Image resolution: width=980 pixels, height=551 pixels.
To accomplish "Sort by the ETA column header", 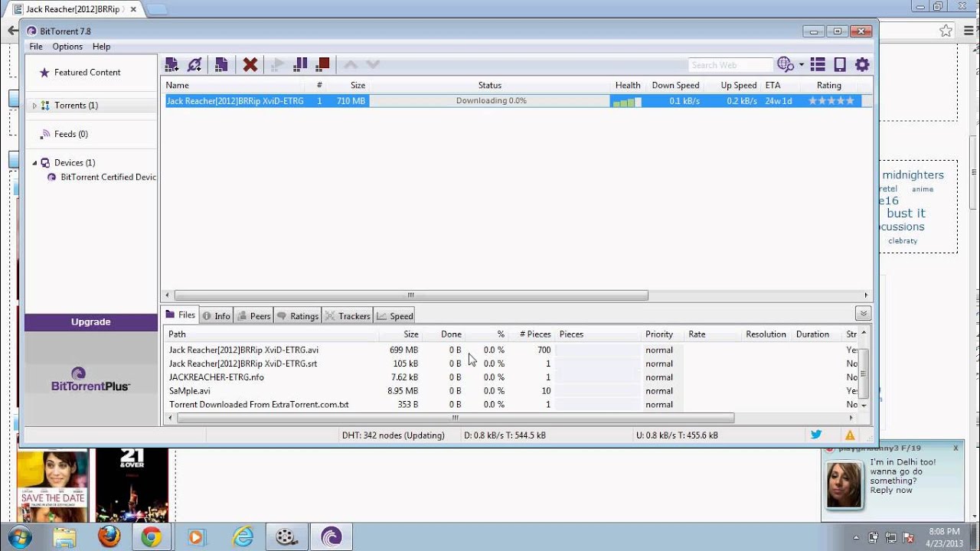I will [x=773, y=85].
